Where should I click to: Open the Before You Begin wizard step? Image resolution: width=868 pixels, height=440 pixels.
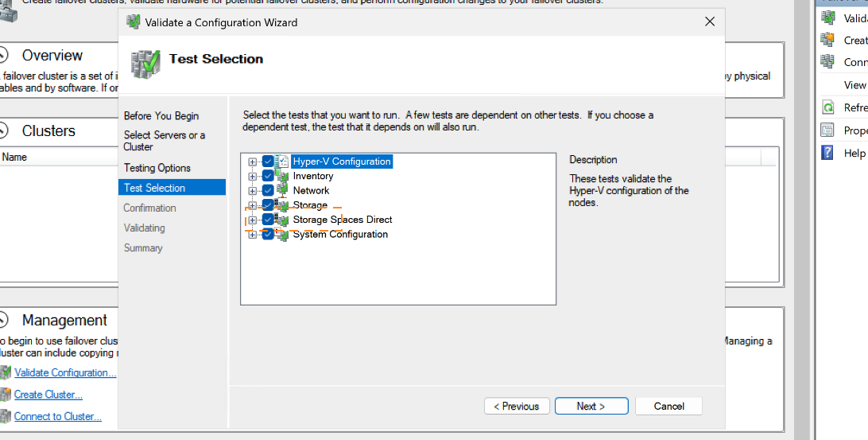pos(161,116)
